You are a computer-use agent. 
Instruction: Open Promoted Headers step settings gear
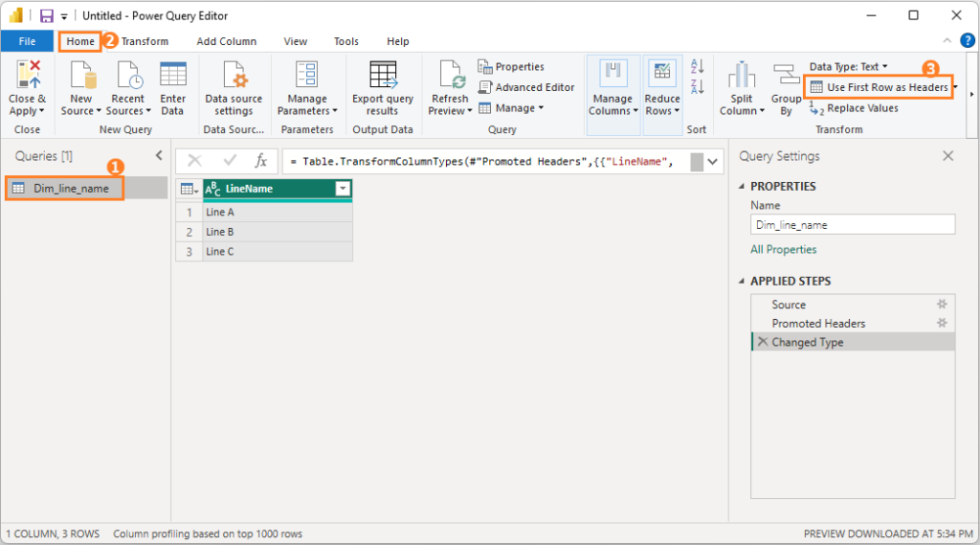942,323
